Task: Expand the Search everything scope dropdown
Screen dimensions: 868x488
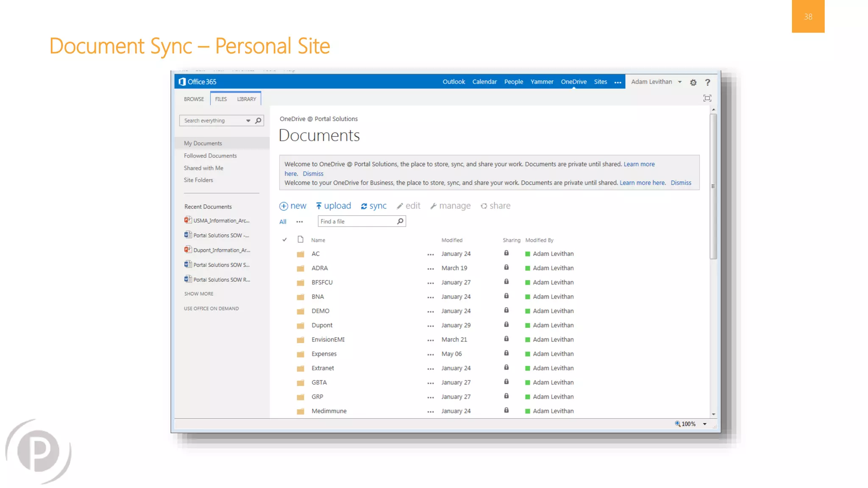Action: pyautogui.click(x=248, y=121)
